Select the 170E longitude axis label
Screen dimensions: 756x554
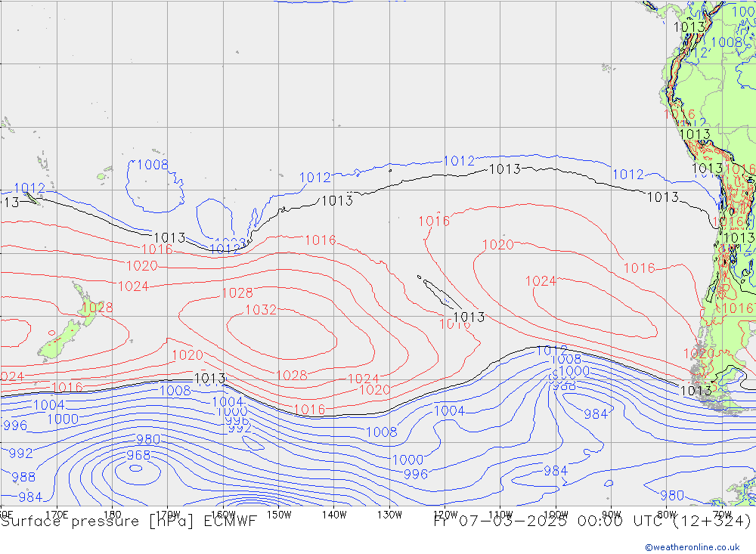(57, 515)
